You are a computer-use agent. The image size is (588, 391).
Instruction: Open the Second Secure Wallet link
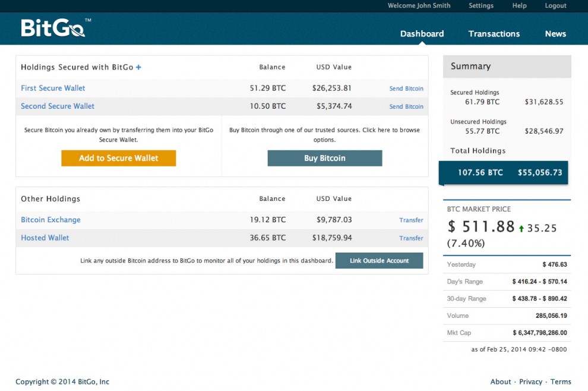pos(58,106)
